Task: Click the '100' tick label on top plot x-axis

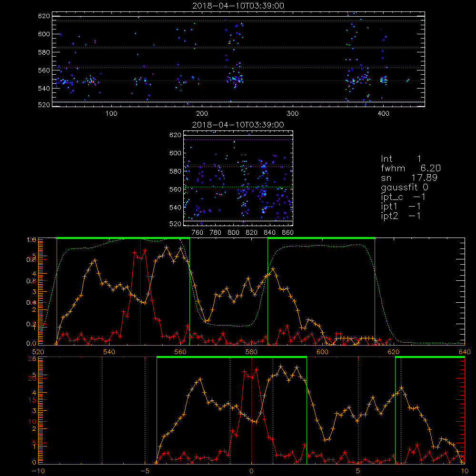Action: [x=111, y=114]
